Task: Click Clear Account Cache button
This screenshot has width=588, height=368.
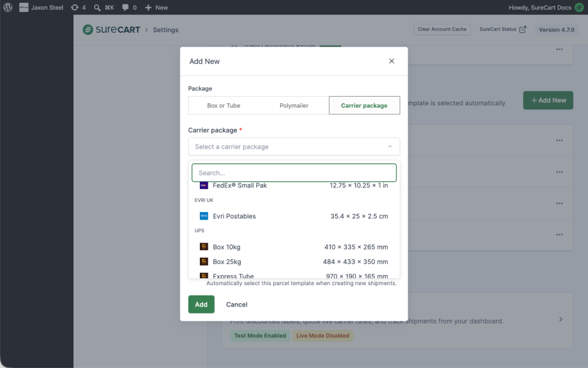Action: 442,29
